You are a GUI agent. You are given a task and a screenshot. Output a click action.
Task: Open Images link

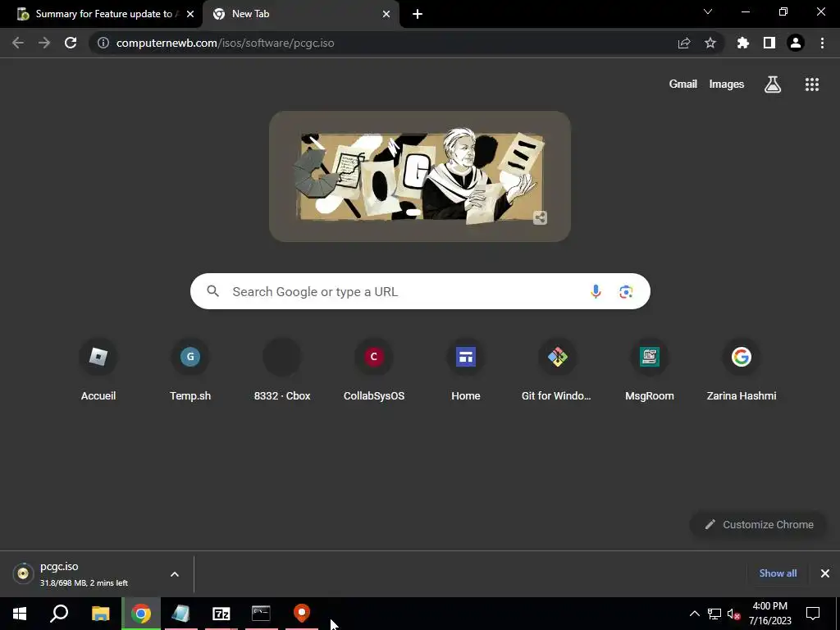727,84
